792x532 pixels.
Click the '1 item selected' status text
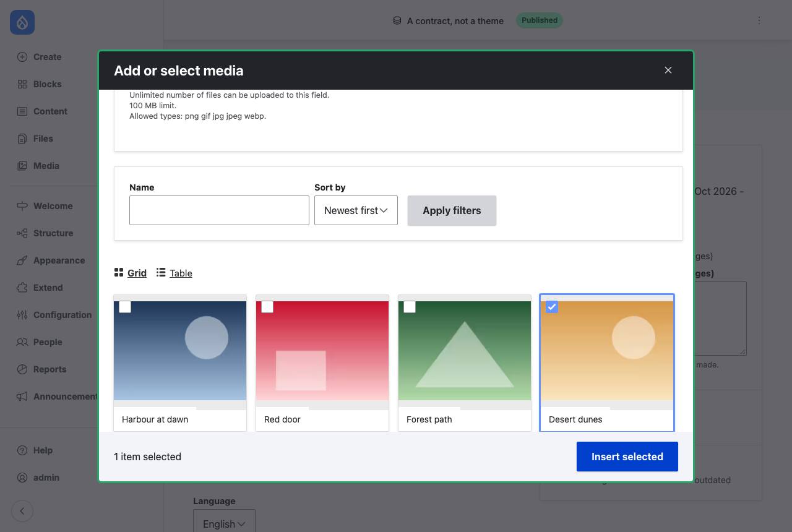(147, 457)
